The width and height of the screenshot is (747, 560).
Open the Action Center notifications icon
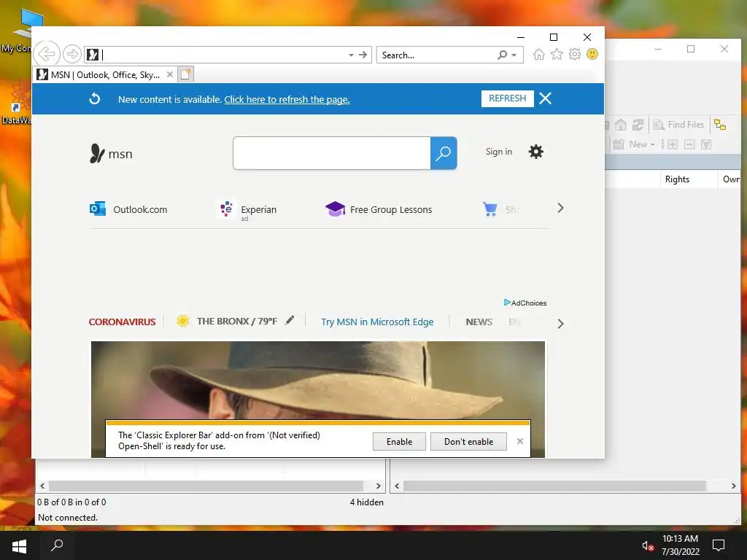(718, 545)
